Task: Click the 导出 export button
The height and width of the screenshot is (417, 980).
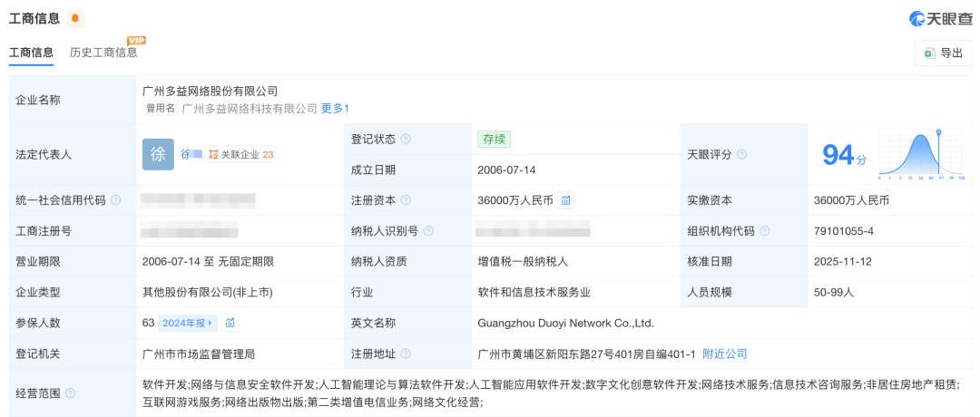Action: 944,53
